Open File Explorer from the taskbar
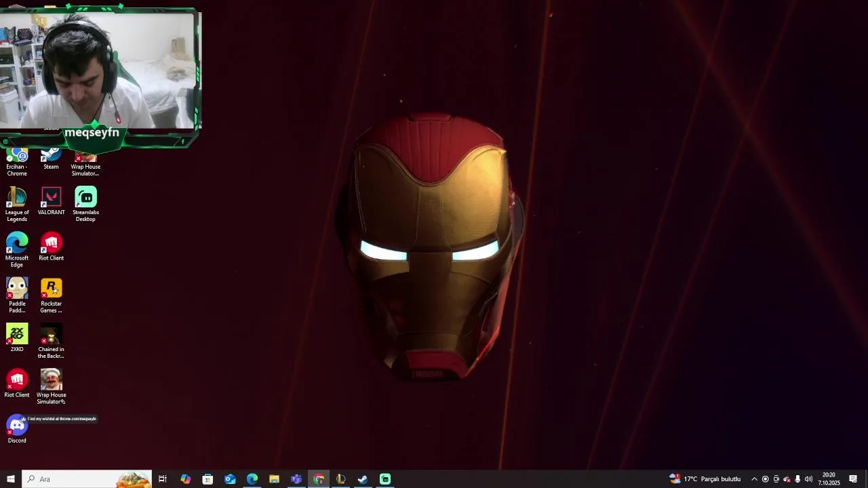868x488 pixels. pyautogui.click(x=274, y=479)
